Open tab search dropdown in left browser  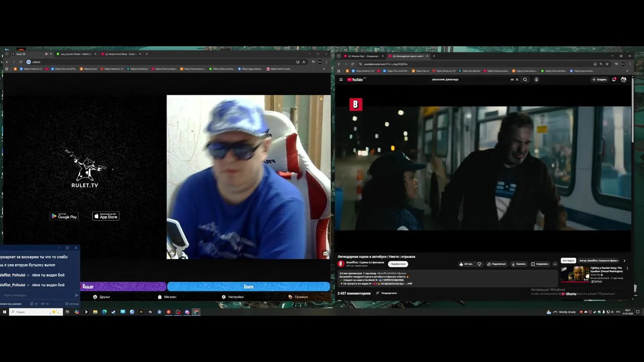(6, 54)
